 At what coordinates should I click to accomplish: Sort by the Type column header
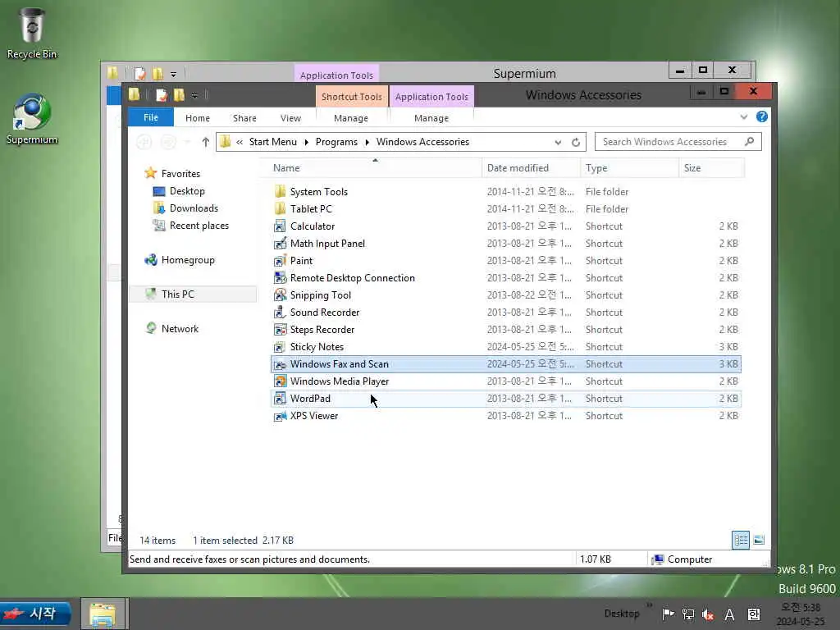tap(629, 167)
